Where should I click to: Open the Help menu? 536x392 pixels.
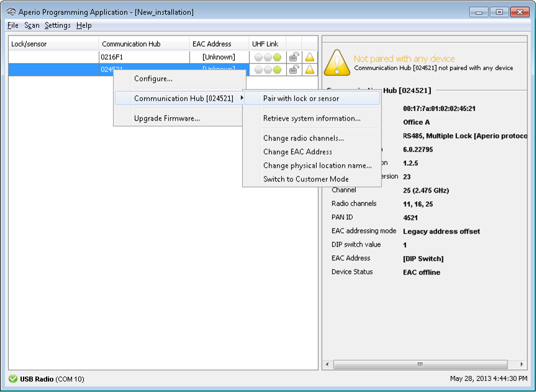84,25
